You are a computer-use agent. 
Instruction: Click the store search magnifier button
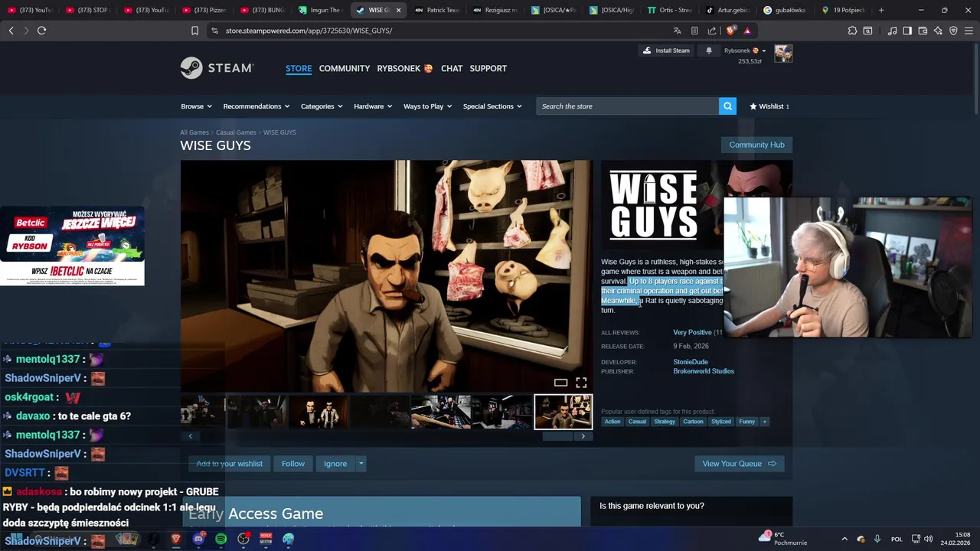727,106
